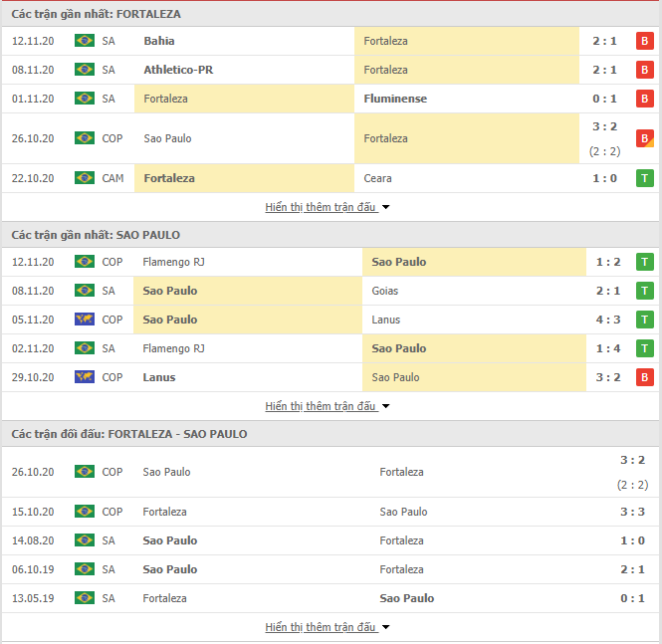Click date 14.08.20 in head-to-head section

click(x=33, y=540)
